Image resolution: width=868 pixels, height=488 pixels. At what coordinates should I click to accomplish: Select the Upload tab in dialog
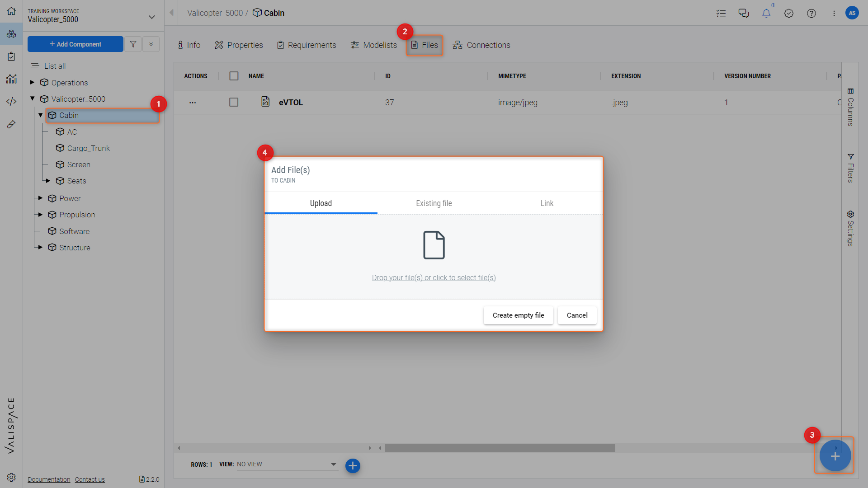(321, 203)
